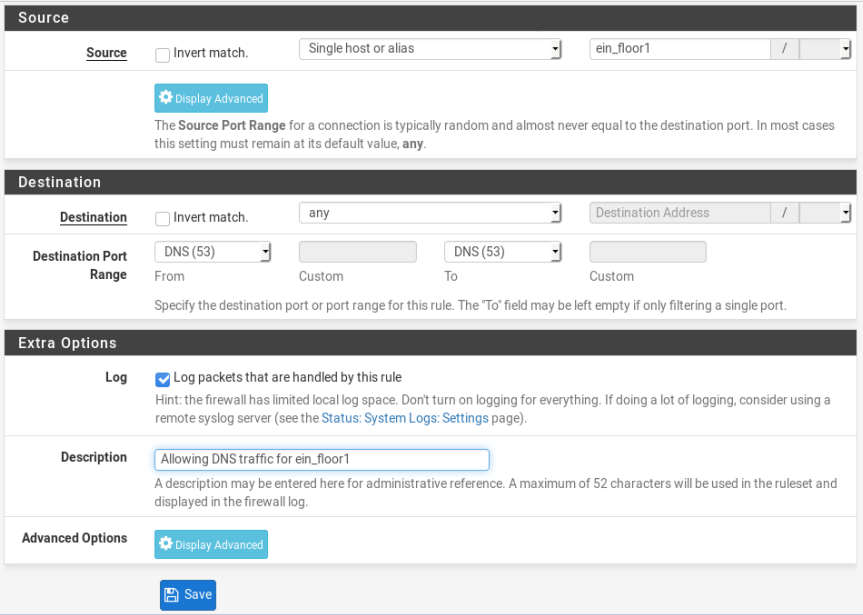
Task: Click the underlined Source label
Action: point(106,53)
